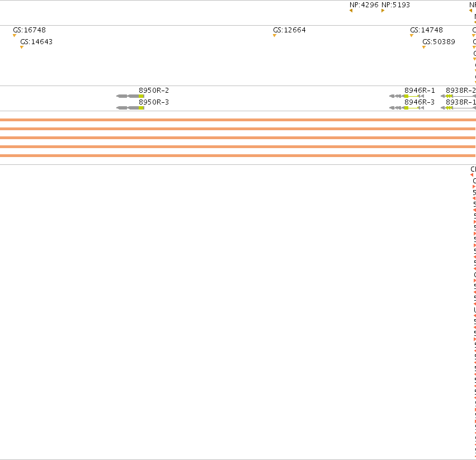Image resolution: width=476 pixels, height=460 pixels.
Task: Select the 8946R-3 transcript gene glyph
Action: [x=407, y=108]
